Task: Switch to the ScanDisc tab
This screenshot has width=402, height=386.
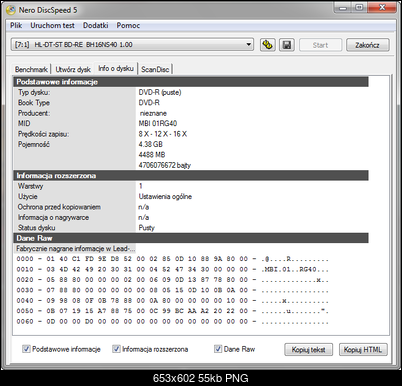Action: 155,69
